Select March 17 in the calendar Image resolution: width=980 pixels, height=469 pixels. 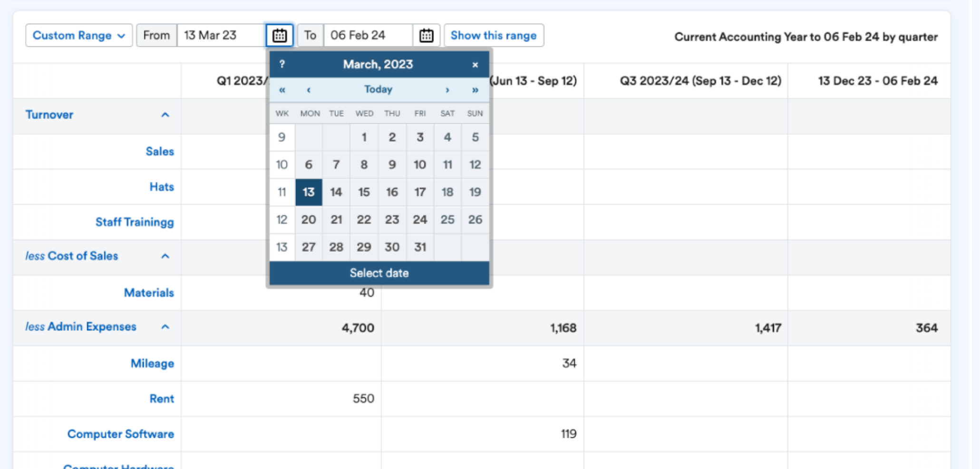[x=420, y=193]
